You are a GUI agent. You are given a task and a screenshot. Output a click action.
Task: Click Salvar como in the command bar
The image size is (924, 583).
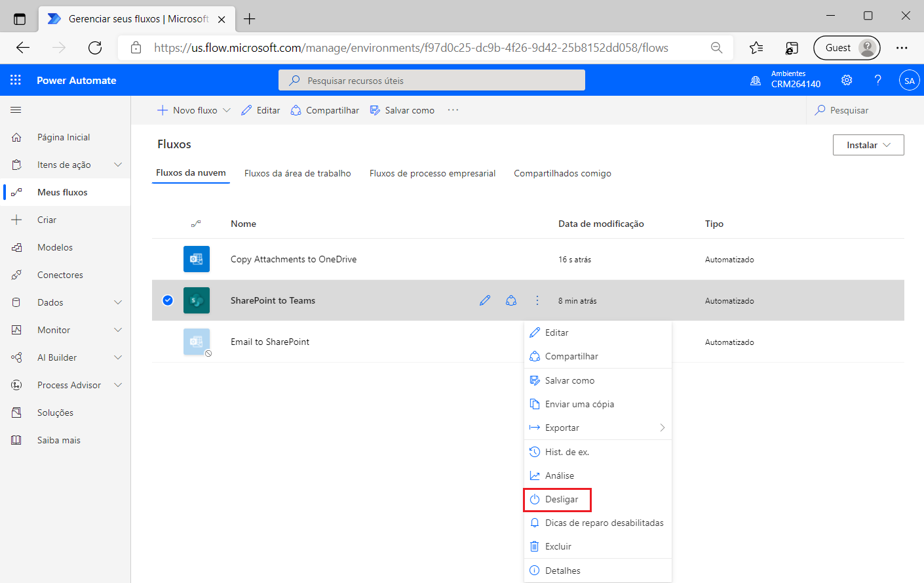[x=402, y=110]
